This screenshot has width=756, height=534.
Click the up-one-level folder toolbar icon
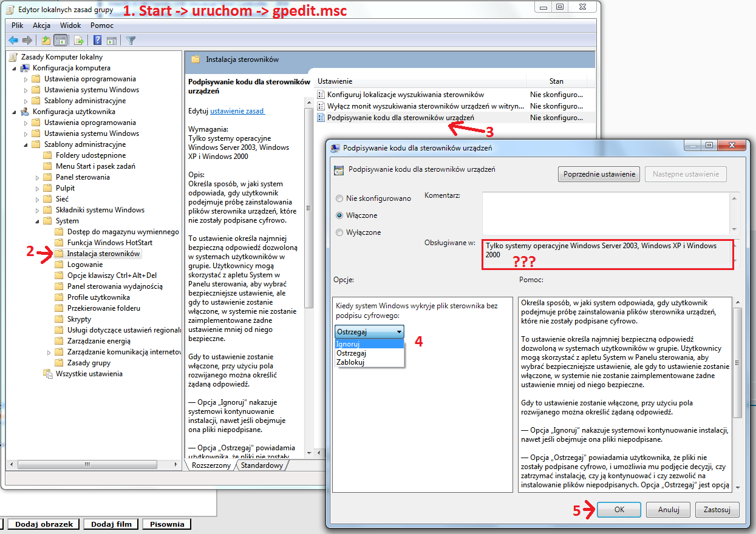46,41
